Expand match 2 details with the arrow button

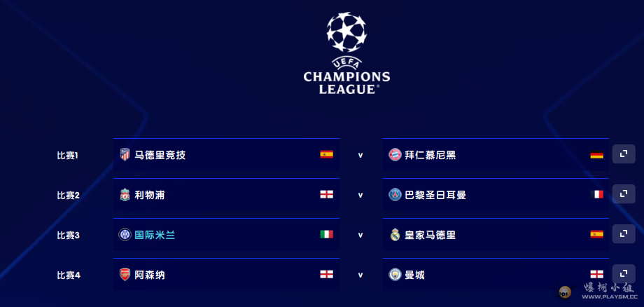(623, 194)
